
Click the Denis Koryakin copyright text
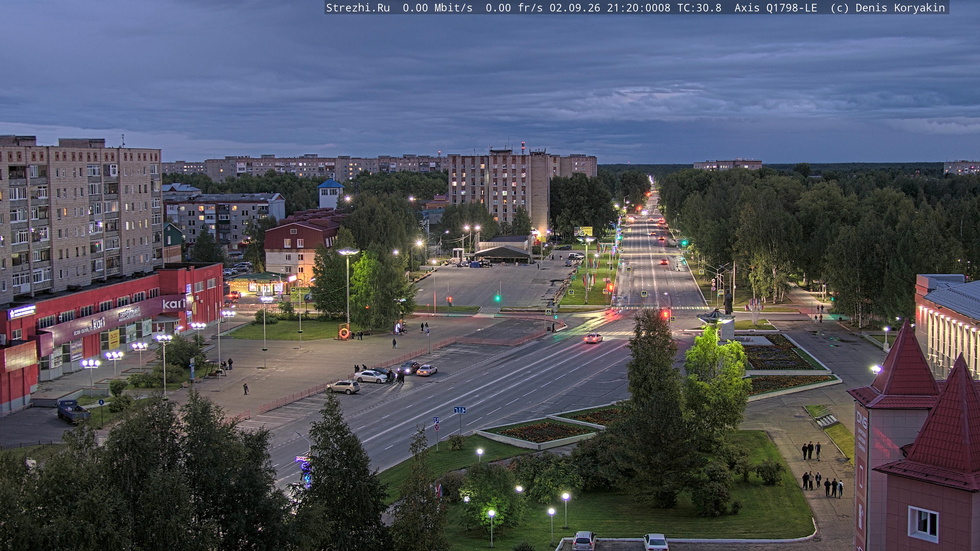(900, 8)
